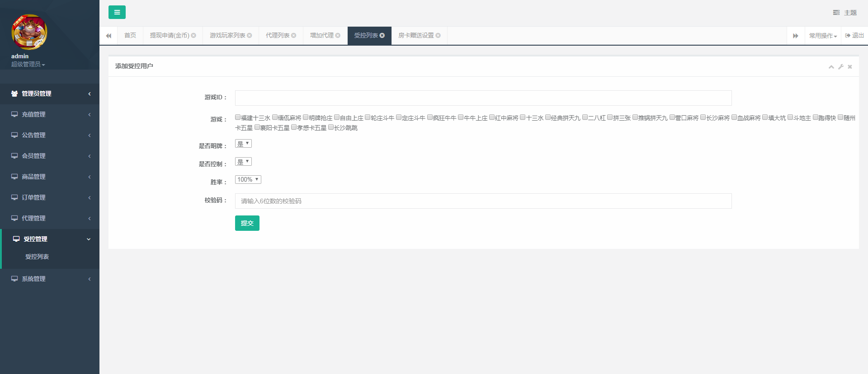Collapse the panel using the chevron-up icon

[x=831, y=67]
